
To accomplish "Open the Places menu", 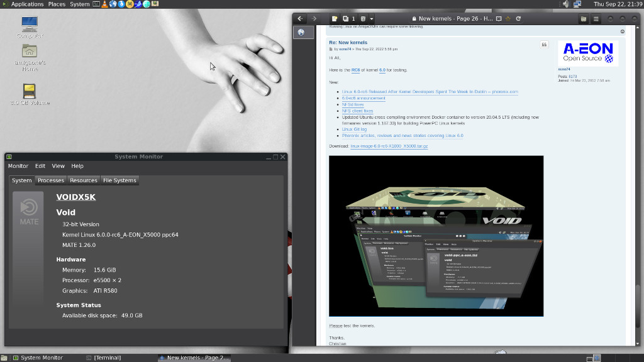I will coord(57,4).
